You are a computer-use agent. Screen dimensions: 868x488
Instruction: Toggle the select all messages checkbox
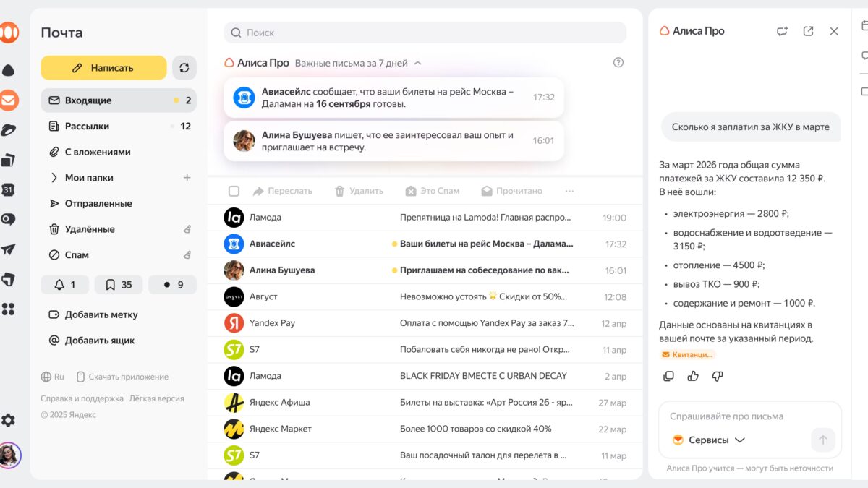pyautogui.click(x=234, y=191)
